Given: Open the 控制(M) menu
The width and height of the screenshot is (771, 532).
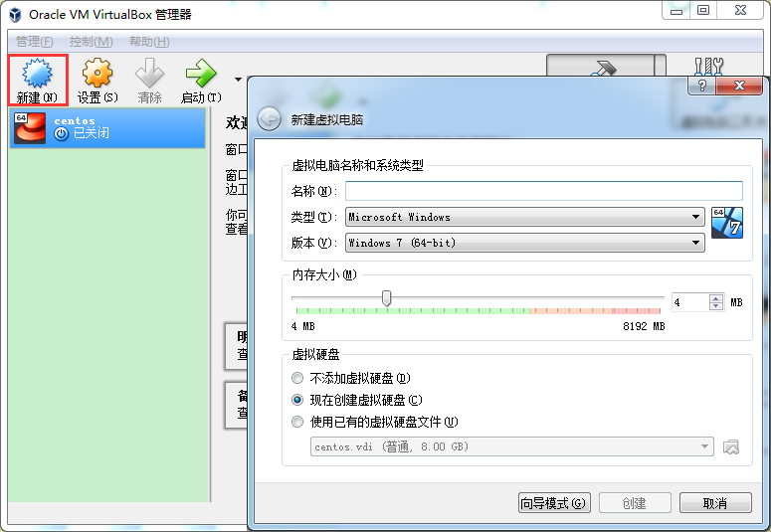Looking at the screenshot, I should [91, 42].
